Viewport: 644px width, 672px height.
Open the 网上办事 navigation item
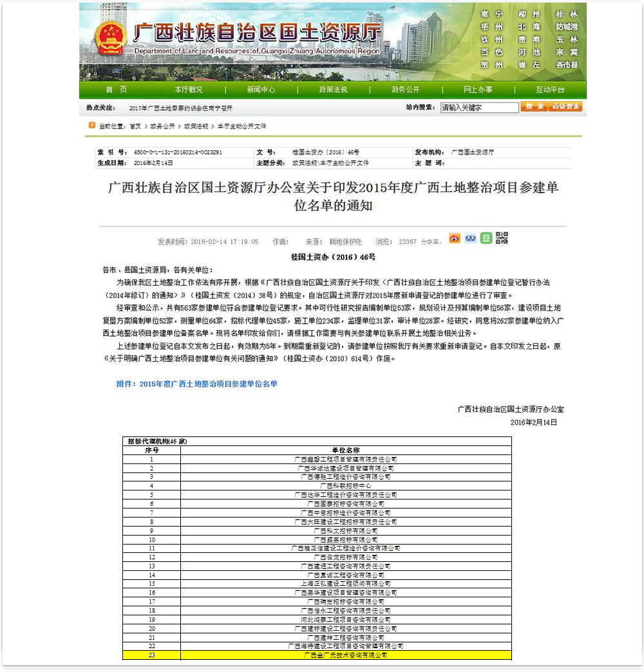point(478,89)
